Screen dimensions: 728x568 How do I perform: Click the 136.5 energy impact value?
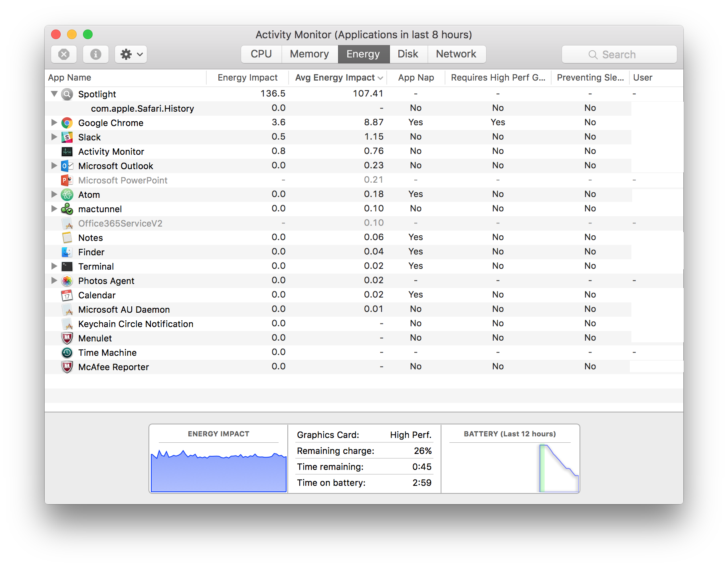273,94
